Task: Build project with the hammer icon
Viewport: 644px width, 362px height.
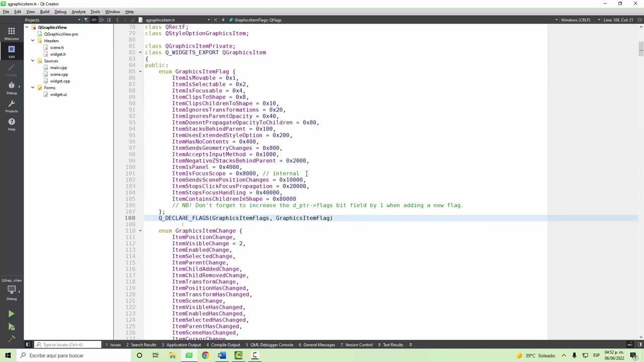Action: tap(11, 338)
